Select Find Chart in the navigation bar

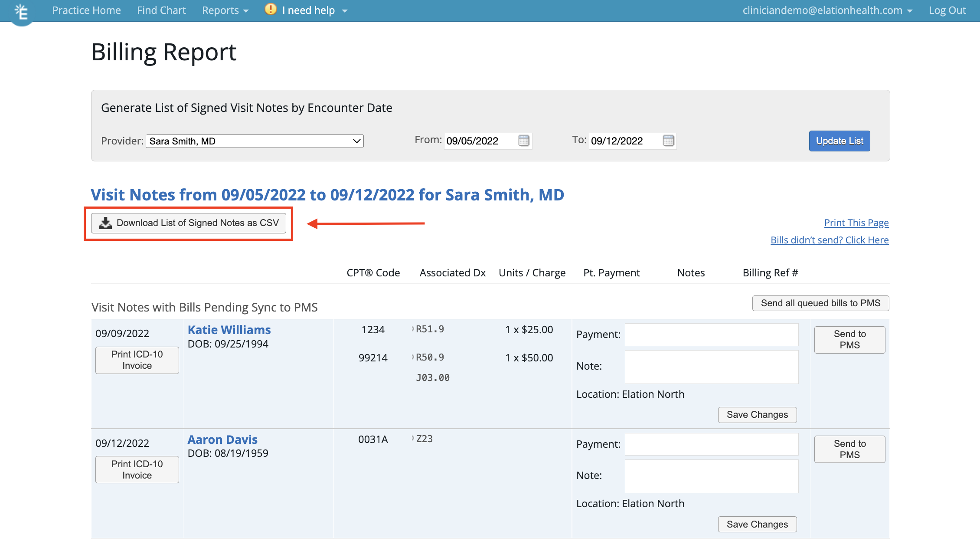pos(161,10)
